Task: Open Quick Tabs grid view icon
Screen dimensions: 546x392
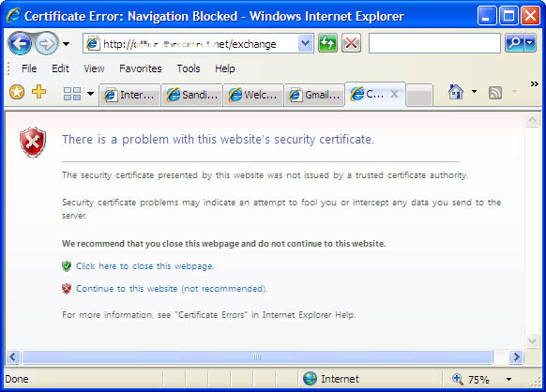Action: coord(72,94)
